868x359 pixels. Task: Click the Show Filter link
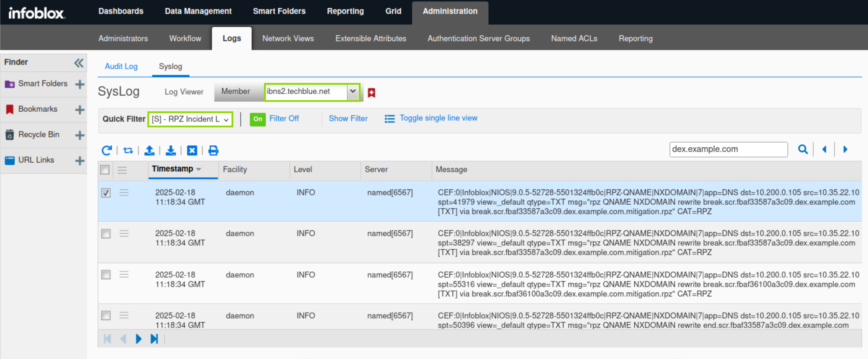[348, 119]
